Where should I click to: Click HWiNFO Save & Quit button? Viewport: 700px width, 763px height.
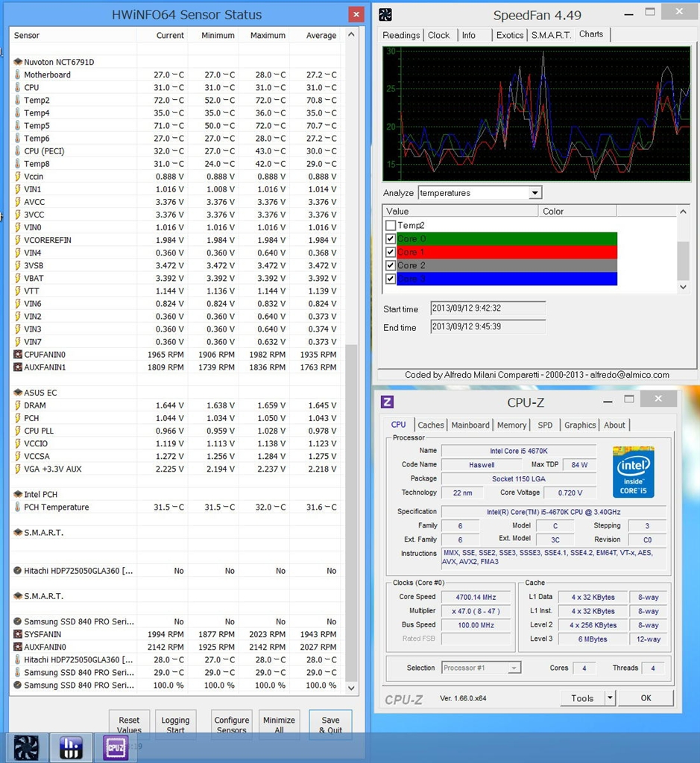pos(330,724)
